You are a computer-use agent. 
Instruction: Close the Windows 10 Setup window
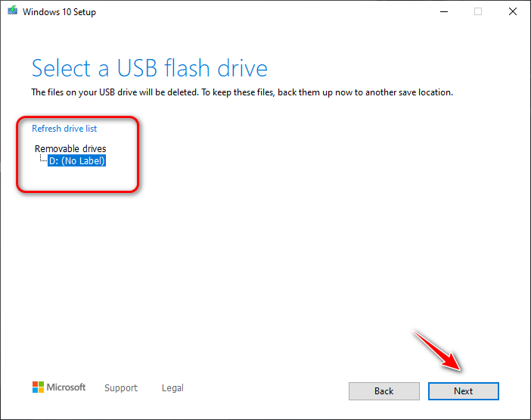(513, 12)
